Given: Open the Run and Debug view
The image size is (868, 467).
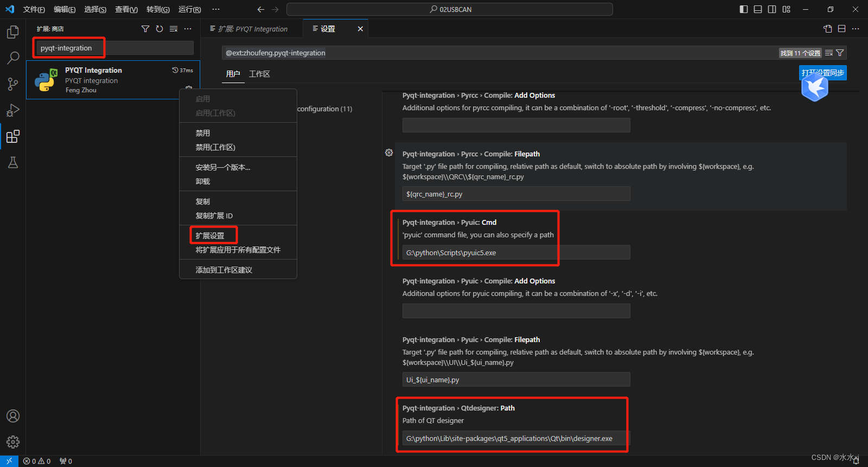Looking at the screenshot, I should click(13, 110).
